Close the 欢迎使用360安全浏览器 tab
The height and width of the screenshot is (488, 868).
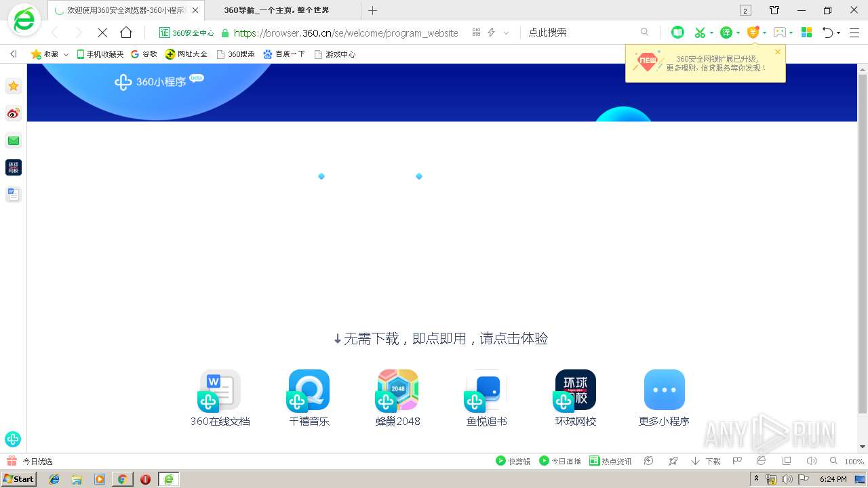click(x=195, y=10)
